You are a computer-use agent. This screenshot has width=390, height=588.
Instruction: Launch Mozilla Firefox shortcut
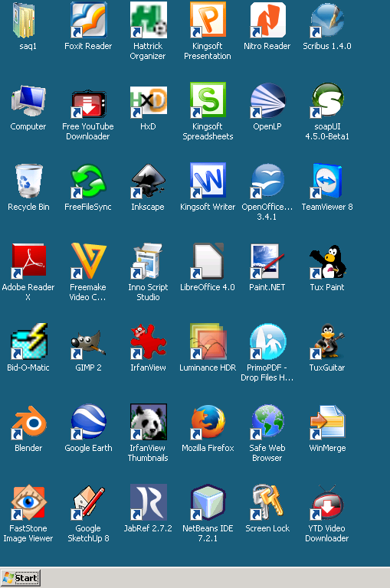pos(208,422)
